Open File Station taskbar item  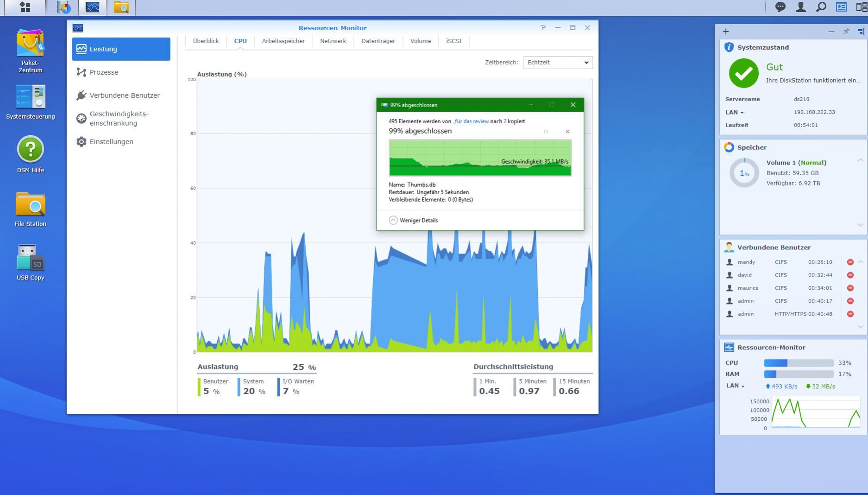point(121,7)
